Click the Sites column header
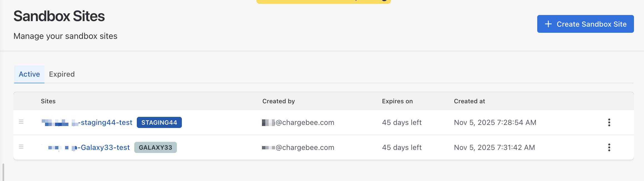The height and width of the screenshot is (181, 644). coord(48,101)
